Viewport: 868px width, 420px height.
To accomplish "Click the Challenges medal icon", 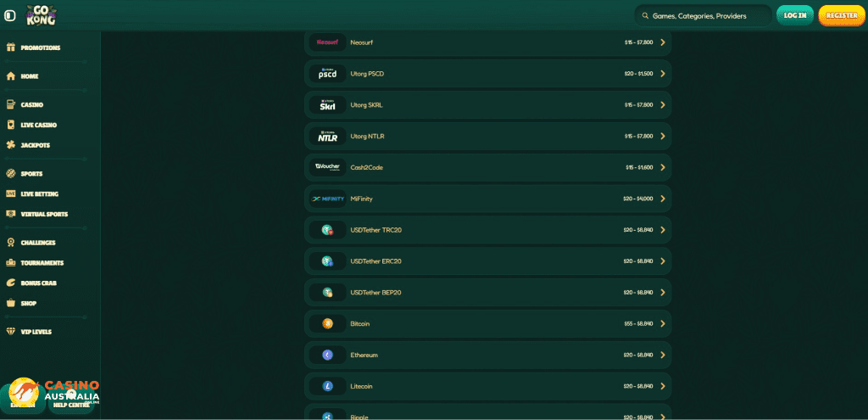I will point(10,243).
